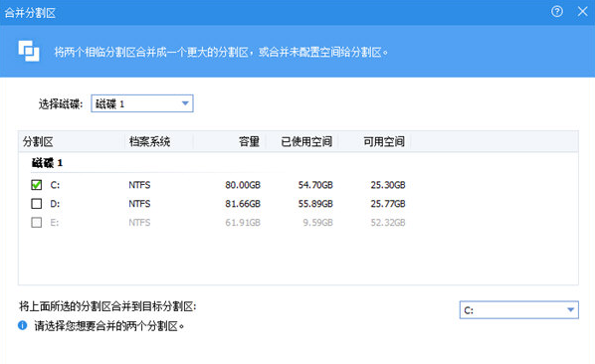Click the 54.70GB used space value
This screenshot has width=595, height=364.
(x=315, y=185)
